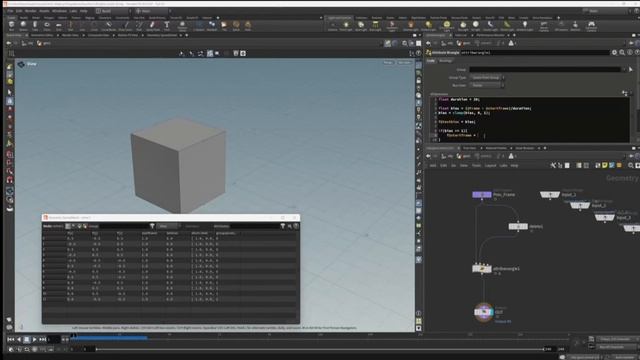This screenshot has width=640, height=360.
Task: Open the No cam viewport dropdown
Action: tap(404, 63)
